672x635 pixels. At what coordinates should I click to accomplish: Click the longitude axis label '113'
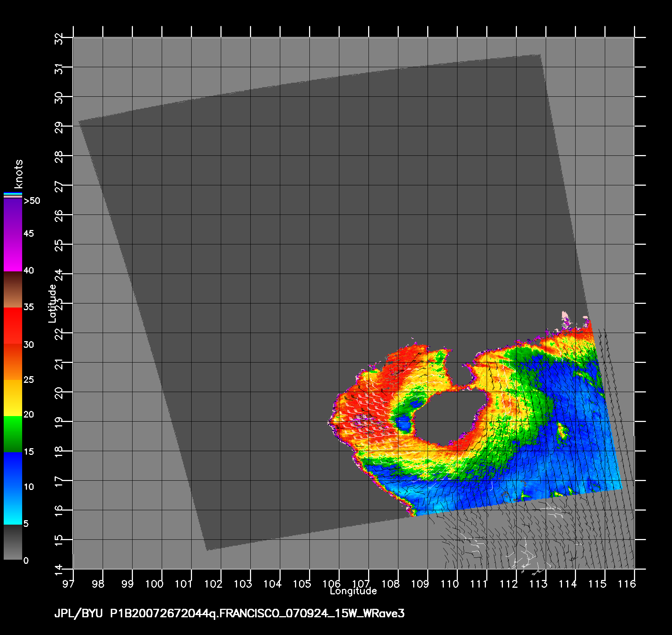pyautogui.click(x=538, y=584)
